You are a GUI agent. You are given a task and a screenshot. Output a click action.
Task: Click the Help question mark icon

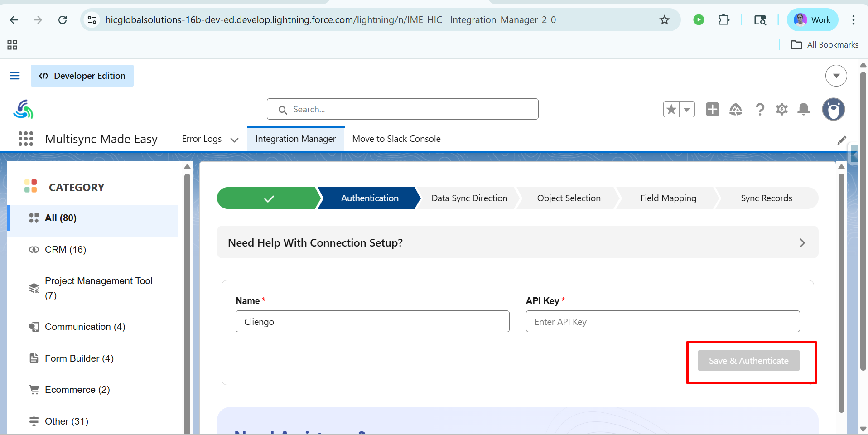click(x=760, y=109)
